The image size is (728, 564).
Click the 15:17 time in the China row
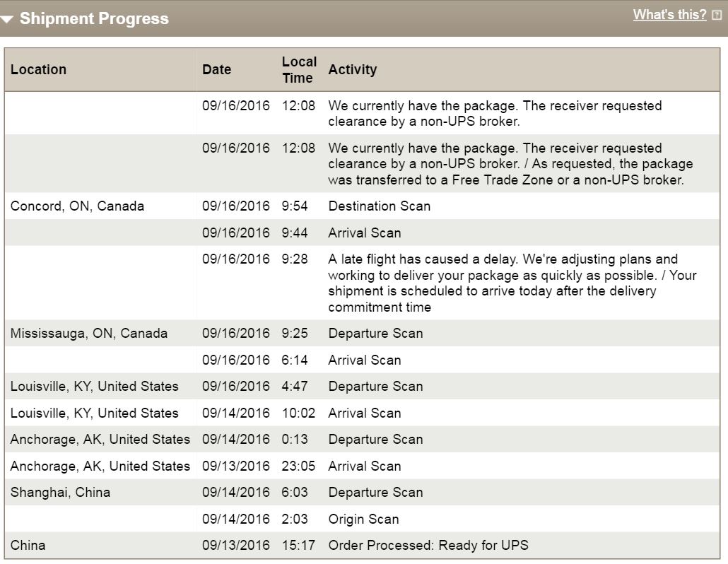pyautogui.click(x=298, y=545)
